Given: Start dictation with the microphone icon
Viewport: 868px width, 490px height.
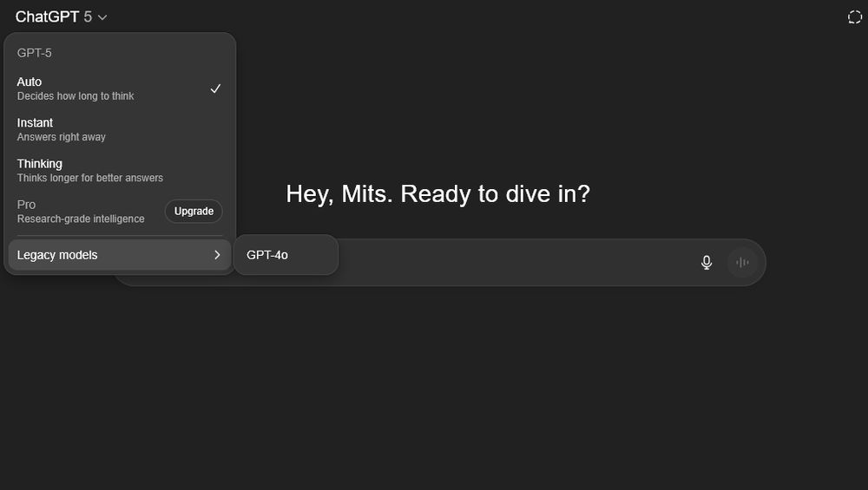Looking at the screenshot, I should (707, 262).
